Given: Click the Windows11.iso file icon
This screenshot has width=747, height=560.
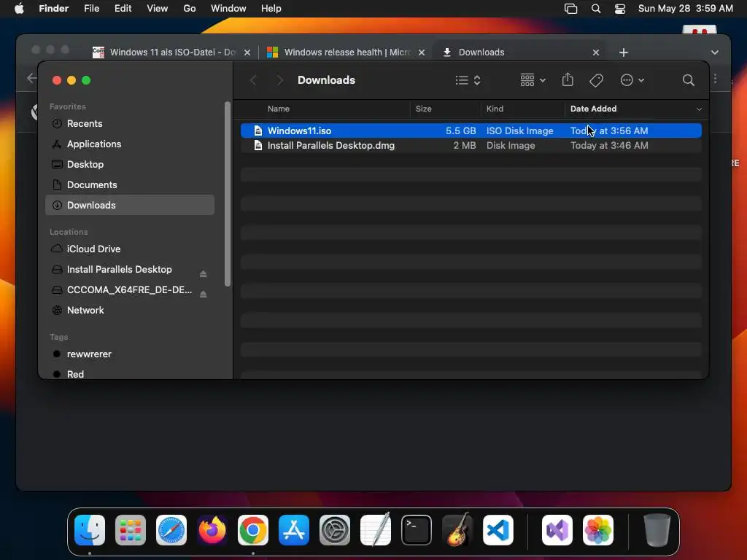Looking at the screenshot, I should click(258, 131).
